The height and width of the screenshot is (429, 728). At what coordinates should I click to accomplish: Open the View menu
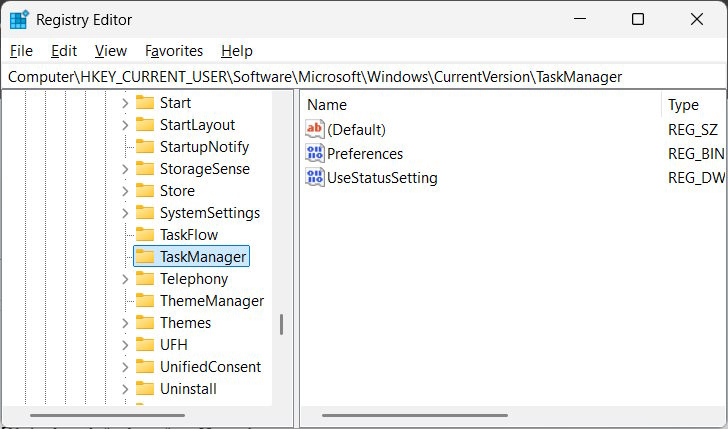point(111,51)
